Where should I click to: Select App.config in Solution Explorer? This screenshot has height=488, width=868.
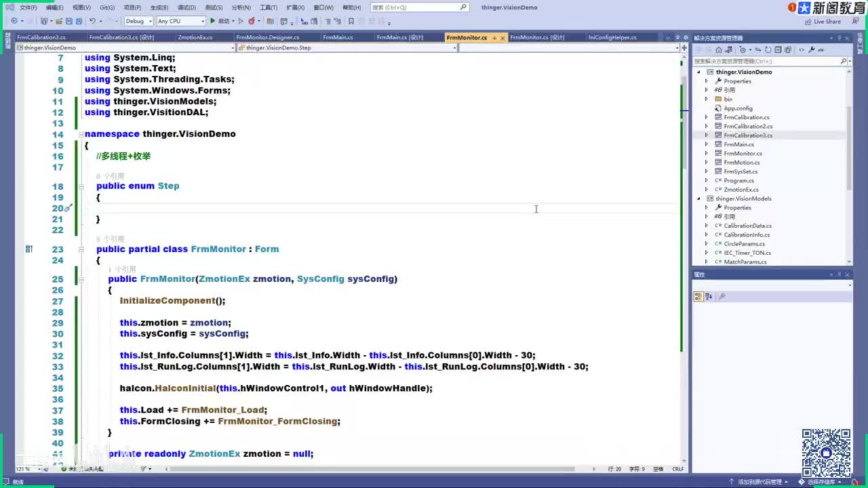(738, 108)
